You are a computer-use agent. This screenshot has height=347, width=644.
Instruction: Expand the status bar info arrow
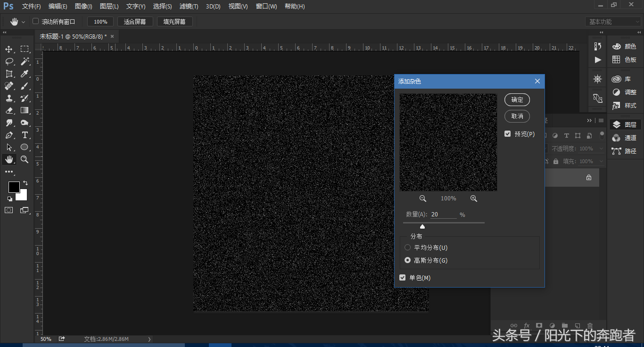[149, 339]
